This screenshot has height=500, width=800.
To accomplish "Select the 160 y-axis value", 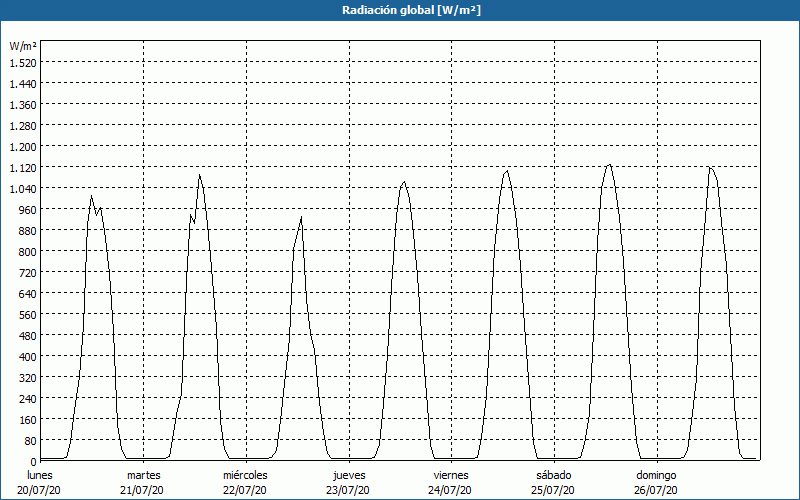I will click(x=28, y=420).
